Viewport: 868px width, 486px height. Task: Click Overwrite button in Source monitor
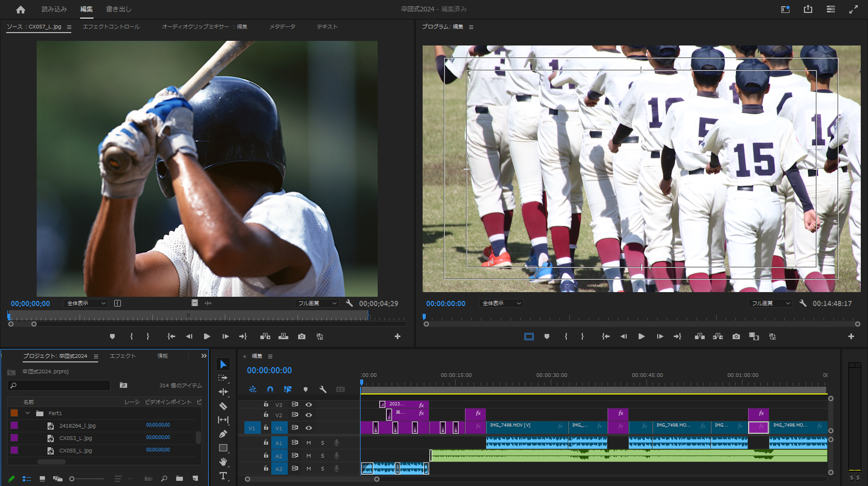pos(283,337)
